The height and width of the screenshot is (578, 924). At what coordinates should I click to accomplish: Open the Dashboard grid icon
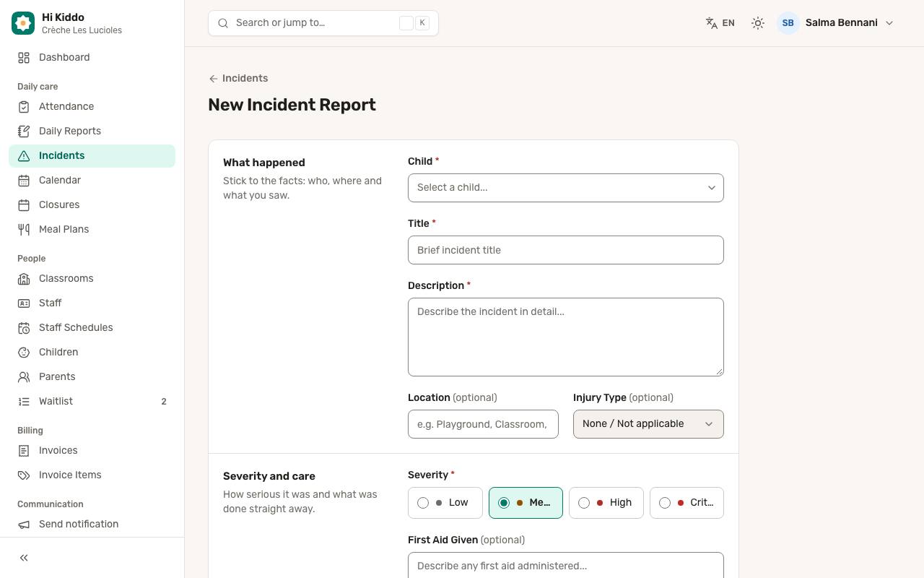[24, 57]
